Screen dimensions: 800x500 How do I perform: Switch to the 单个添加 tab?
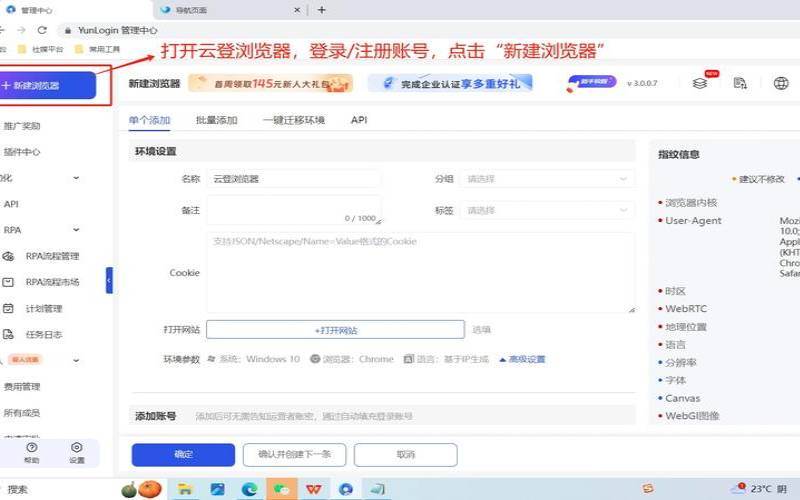[149, 120]
